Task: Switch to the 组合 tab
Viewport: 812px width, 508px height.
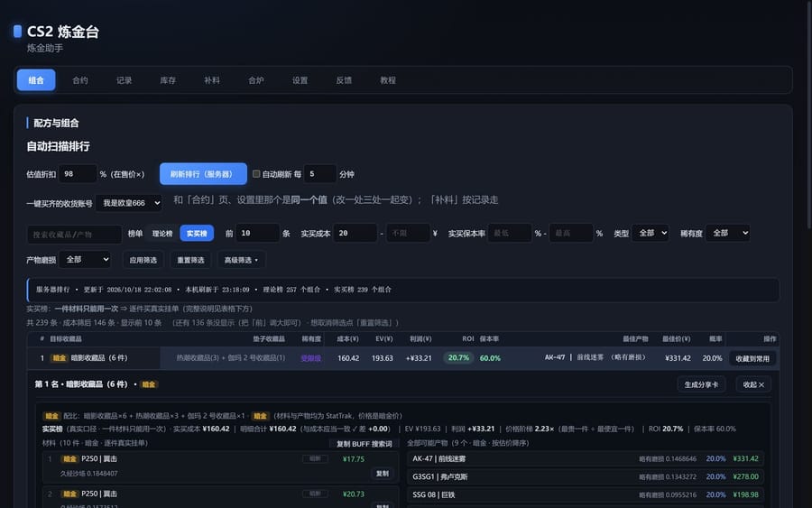Action: click(x=36, y=80)
